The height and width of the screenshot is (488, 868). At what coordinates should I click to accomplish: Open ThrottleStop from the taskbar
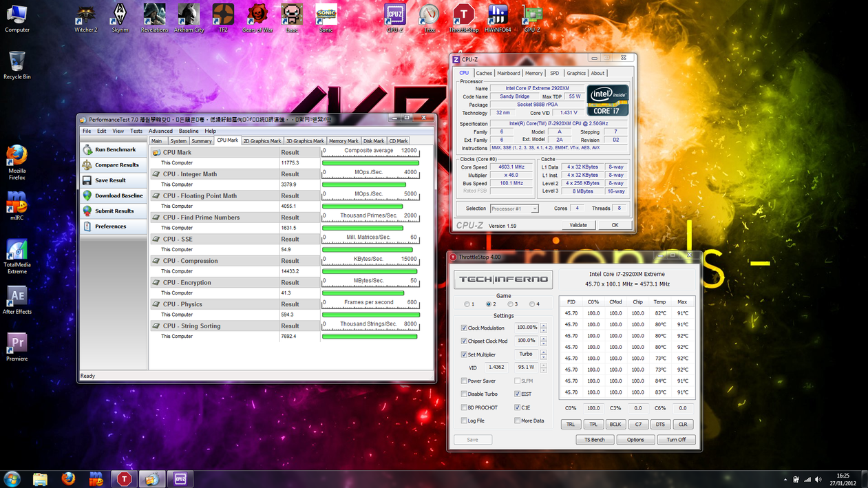coord(124,478)
